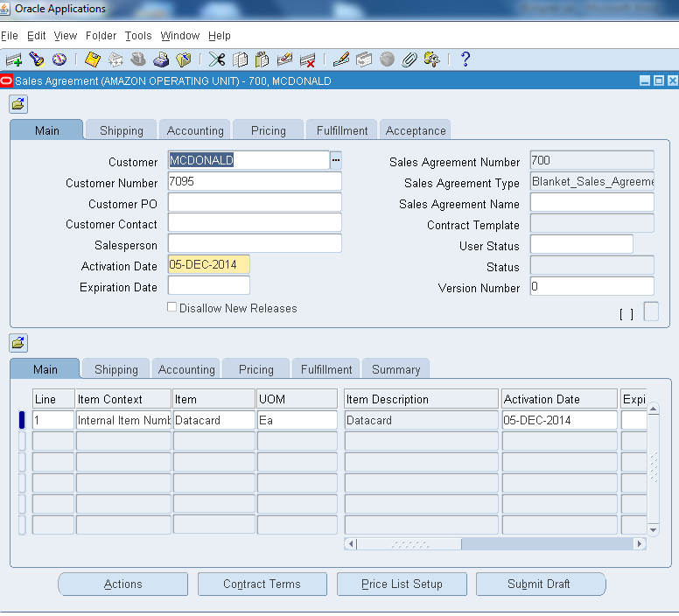Click the down arrow of lines vertical scrollbar

pyautogui.click(x=654, y=530)
